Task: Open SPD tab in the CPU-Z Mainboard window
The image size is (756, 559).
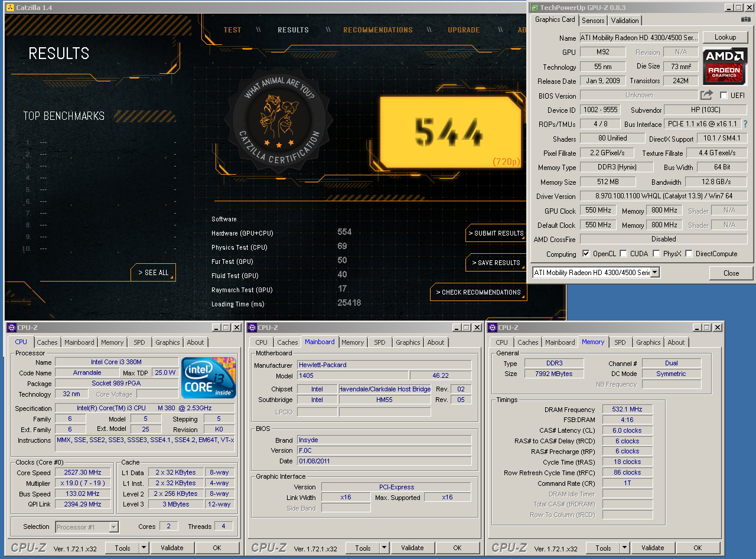Action: point(380,342)
